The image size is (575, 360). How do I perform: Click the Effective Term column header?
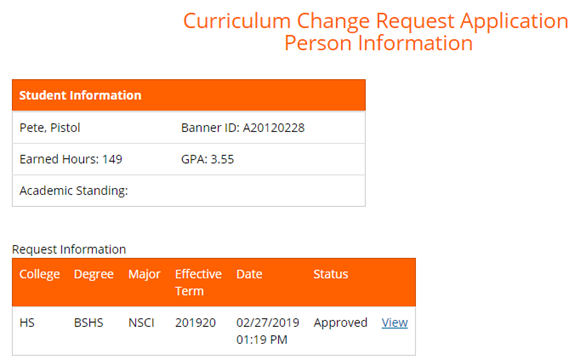[x=198, y=282]
